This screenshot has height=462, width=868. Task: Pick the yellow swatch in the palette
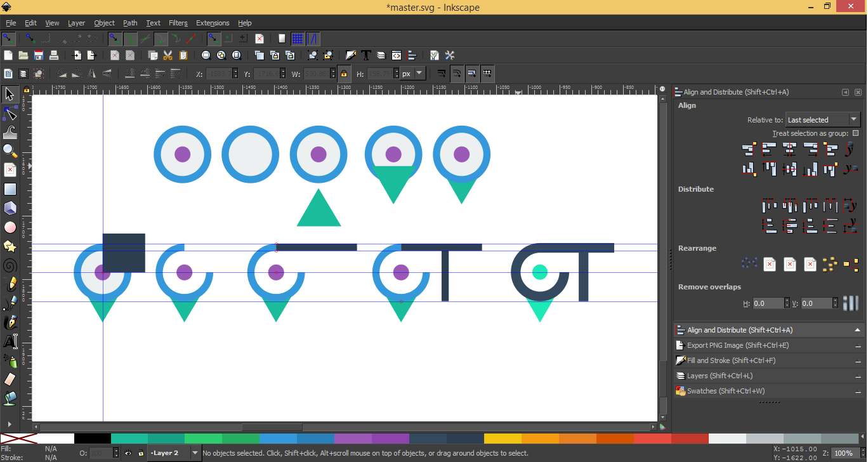[x=502, y=439]
